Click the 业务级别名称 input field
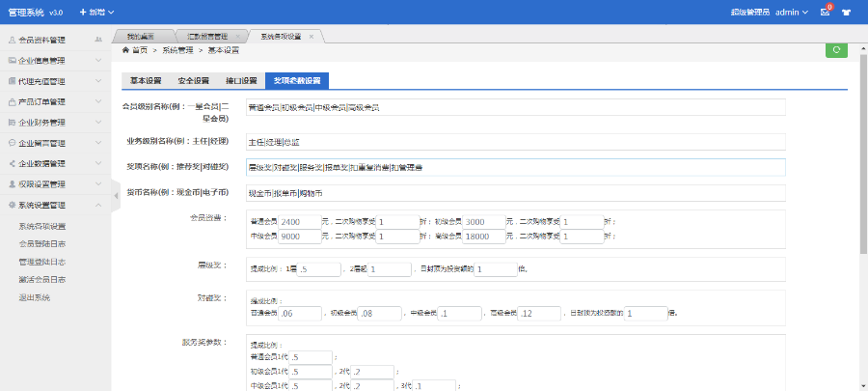This screenshot has height=391, width=868. 516,142
